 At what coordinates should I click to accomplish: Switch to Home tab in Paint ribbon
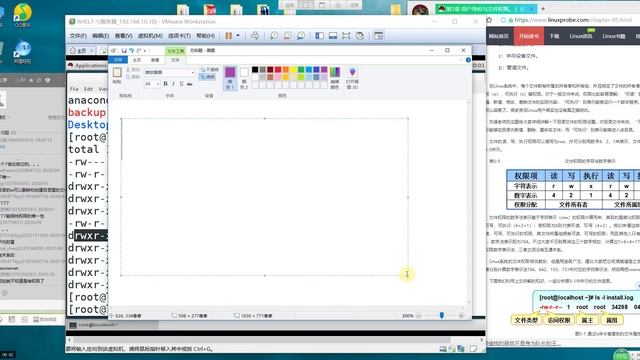137,60
